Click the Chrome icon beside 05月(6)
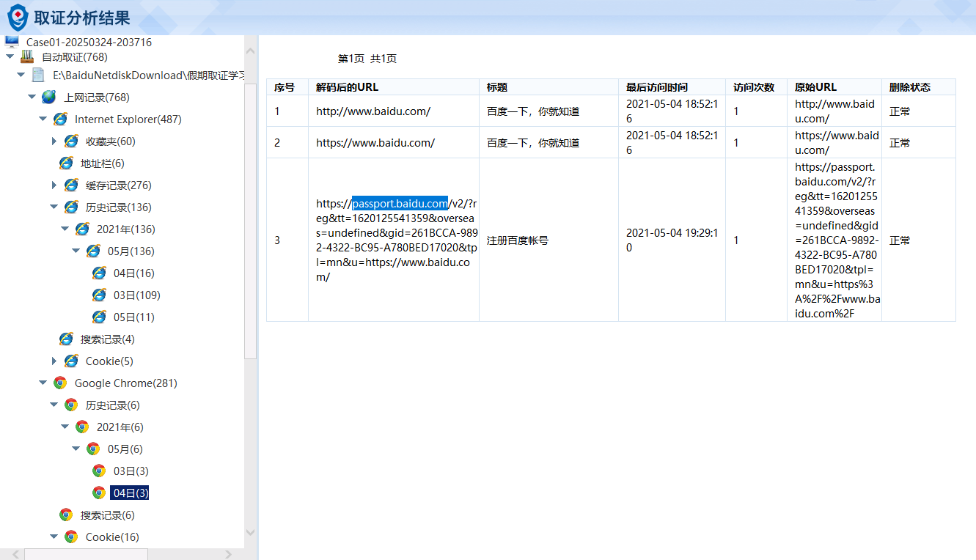 click(93, 449)
